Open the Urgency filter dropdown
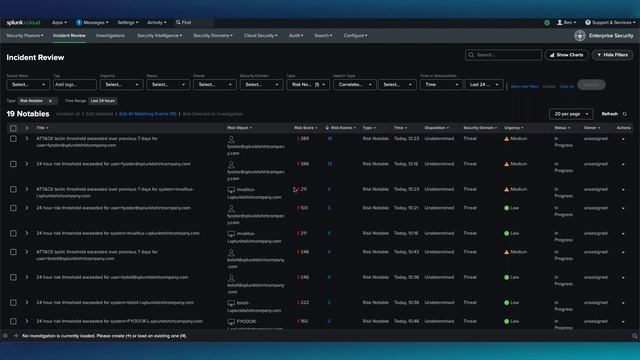Screen dimensions: 640x360 click(121, 84)
